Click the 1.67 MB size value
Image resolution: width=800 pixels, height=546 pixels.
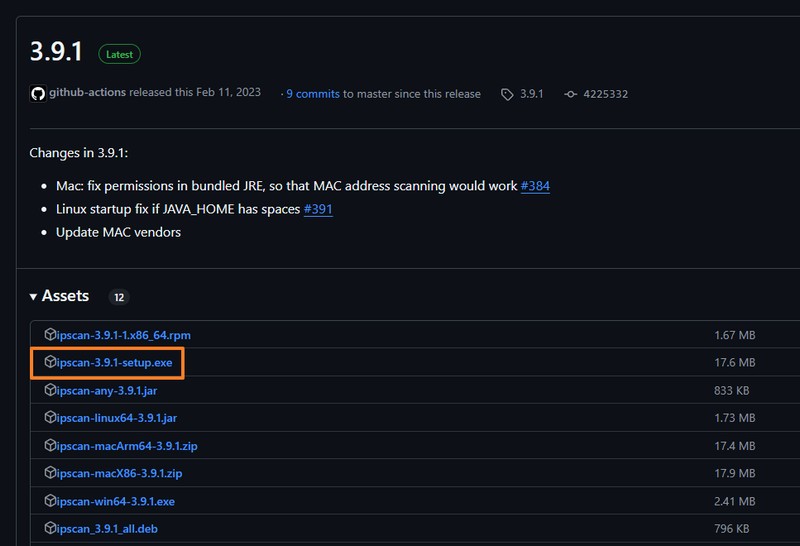pos(735,335)
